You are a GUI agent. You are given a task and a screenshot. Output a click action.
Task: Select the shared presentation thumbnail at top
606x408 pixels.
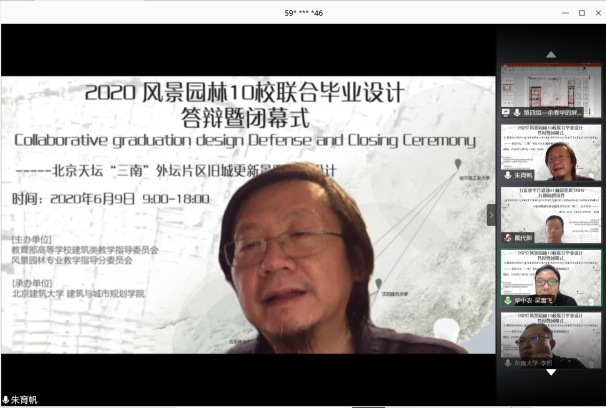pos(551,88)
